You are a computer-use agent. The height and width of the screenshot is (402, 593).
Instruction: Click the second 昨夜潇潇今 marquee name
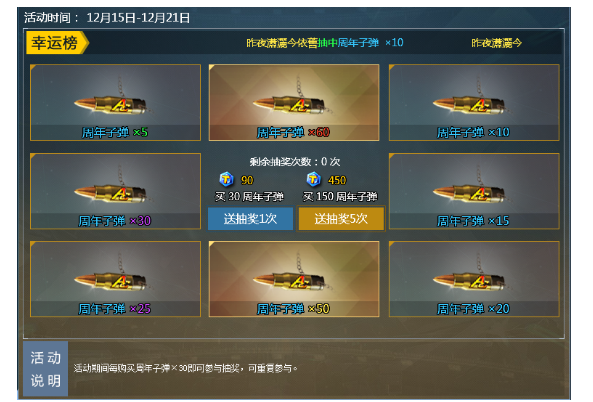tap(496, 43)
